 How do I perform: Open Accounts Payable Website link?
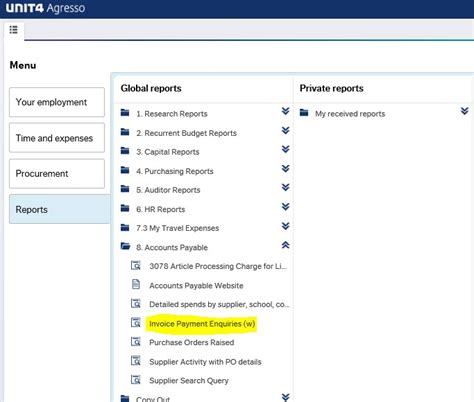click(x=196, y=286)
